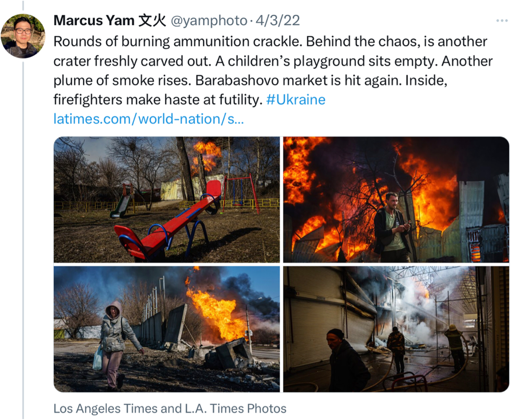View the man before burning building photo
Image resolution: width=521 pixels, height=420 pixels.
396,200
